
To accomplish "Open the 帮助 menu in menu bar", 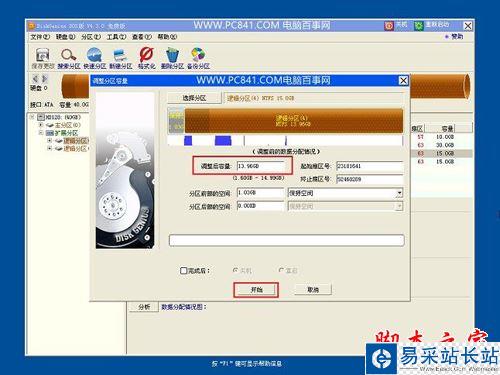I will tap(167, 37).
